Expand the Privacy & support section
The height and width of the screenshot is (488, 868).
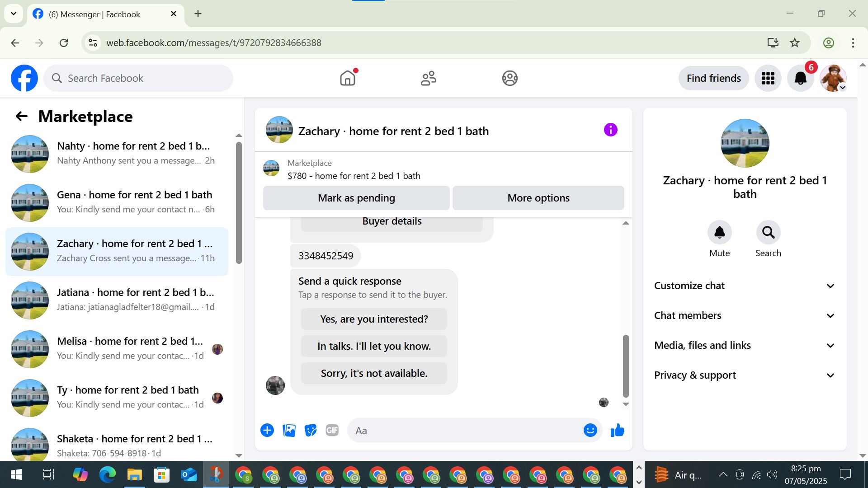click(745, 375)
